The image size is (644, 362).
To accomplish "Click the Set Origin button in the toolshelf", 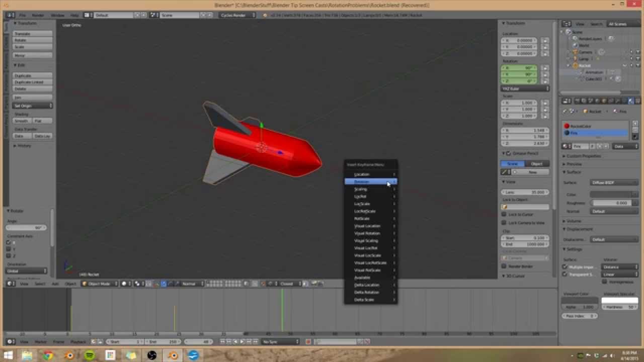I will 32,106.
